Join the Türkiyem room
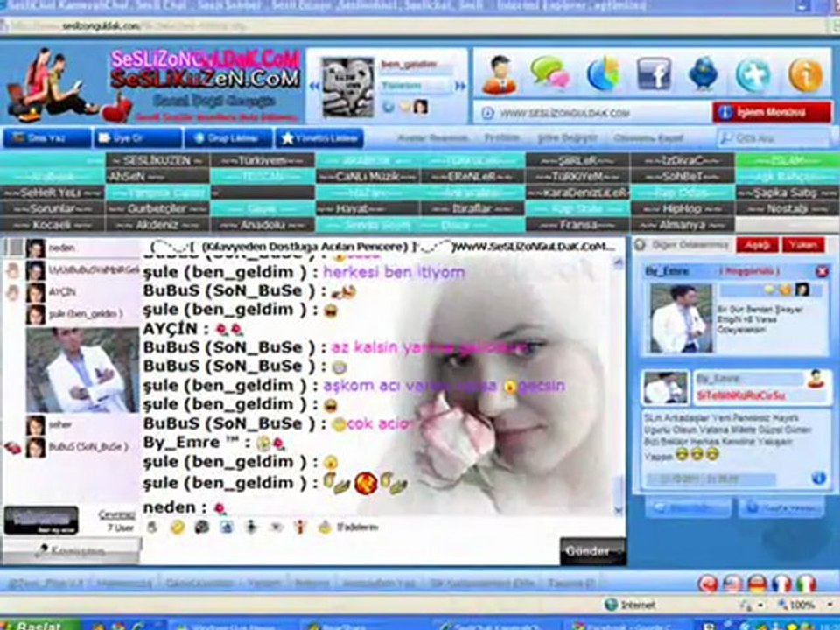 262,160
